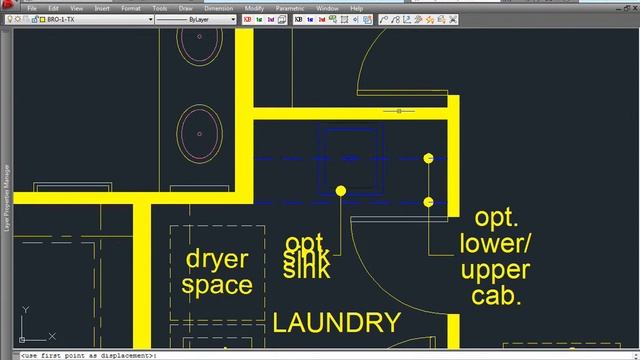Click the gray pencil-like icon in rightmost toolbar
640x360 pixels.
click(x=418, y=19)
